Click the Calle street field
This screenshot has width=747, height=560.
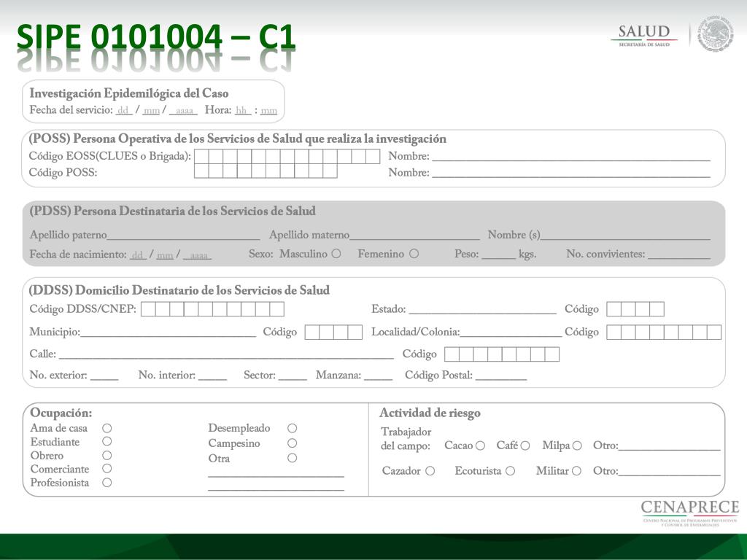click(x=227, y=354)
